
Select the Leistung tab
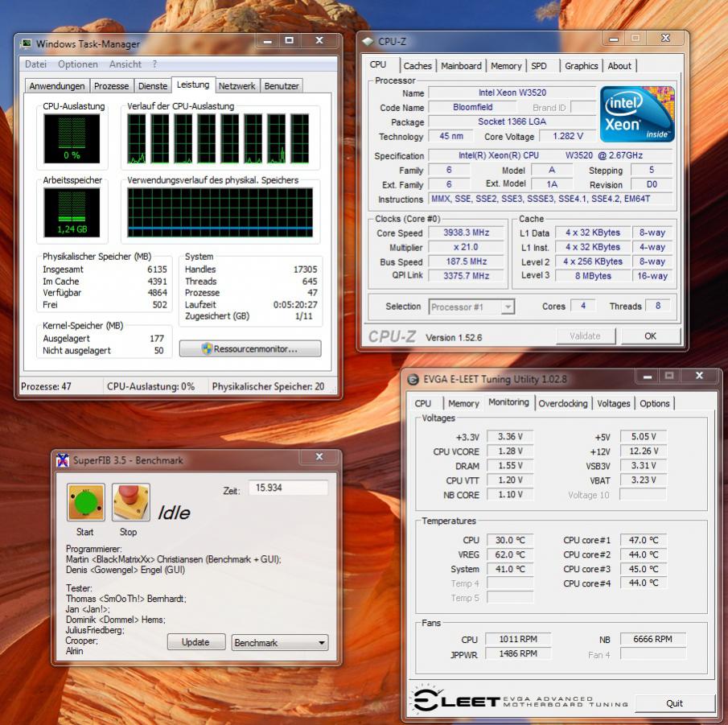[193, 84]
